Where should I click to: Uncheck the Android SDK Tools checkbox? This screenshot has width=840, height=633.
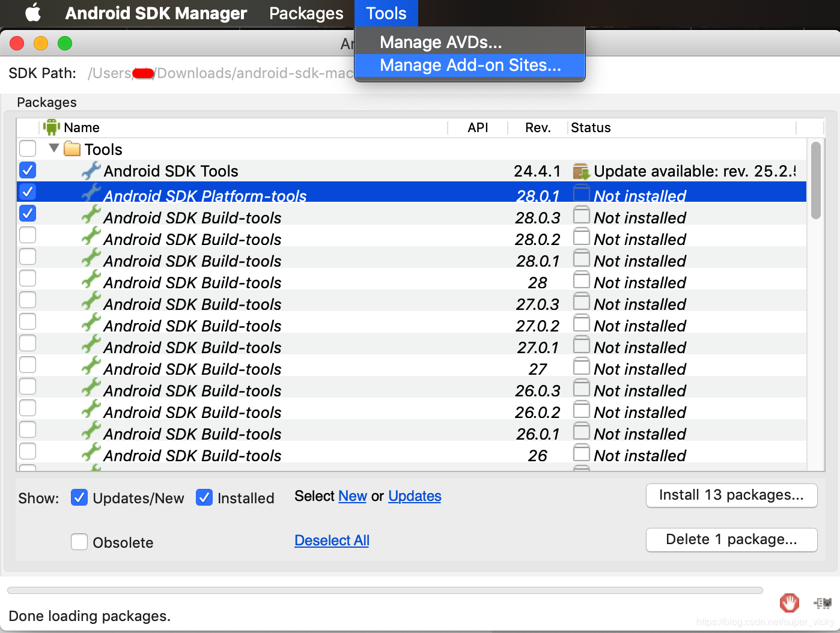(28, 170)
